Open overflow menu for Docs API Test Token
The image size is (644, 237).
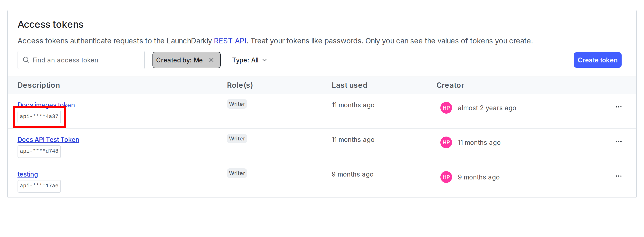tap(618, 141)
